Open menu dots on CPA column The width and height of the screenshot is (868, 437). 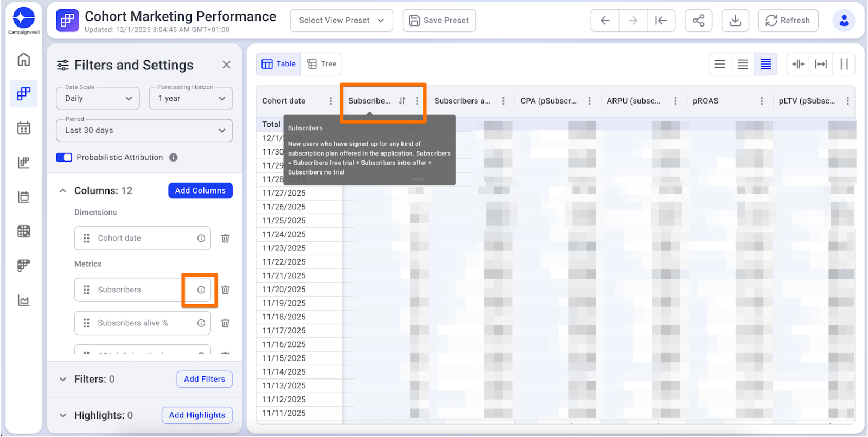pos(589,101)
